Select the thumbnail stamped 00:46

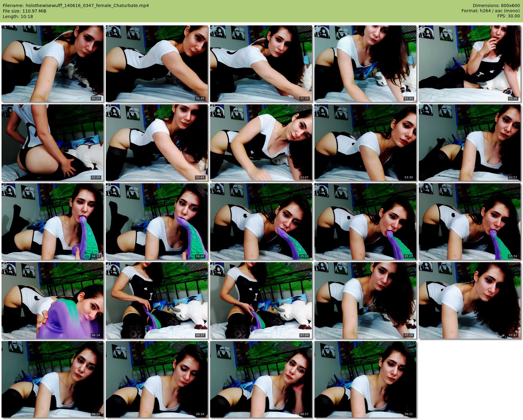157,63
